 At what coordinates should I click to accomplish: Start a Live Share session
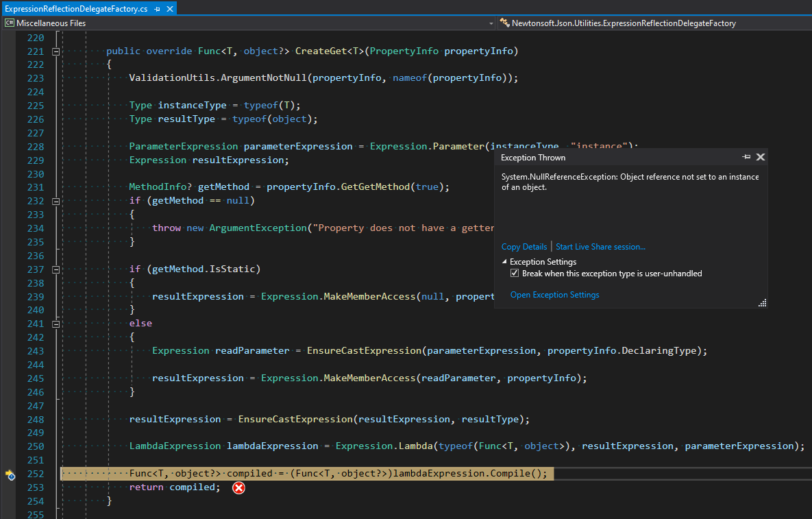tap(602, 247)
